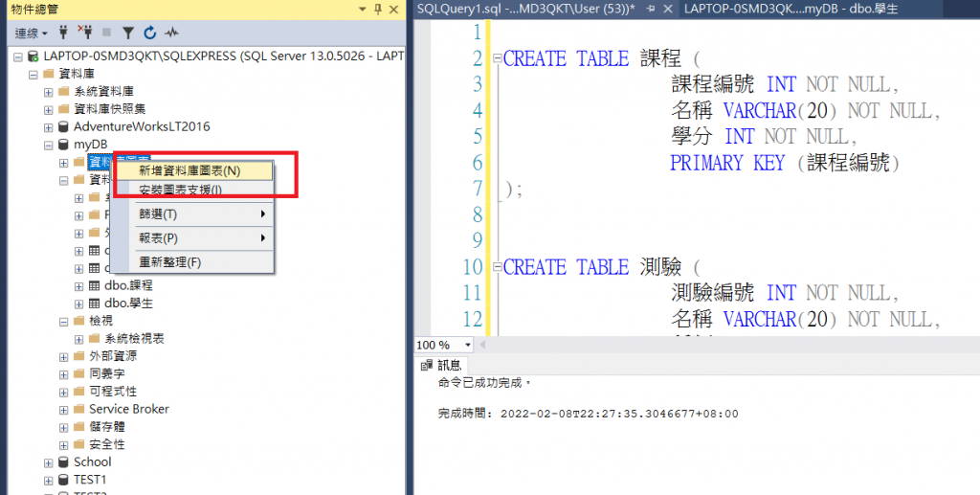Click the table icon beside dbo.課程
Image resolution: width=980 pixels, height=495 pixels.
(x=95, y=285)
